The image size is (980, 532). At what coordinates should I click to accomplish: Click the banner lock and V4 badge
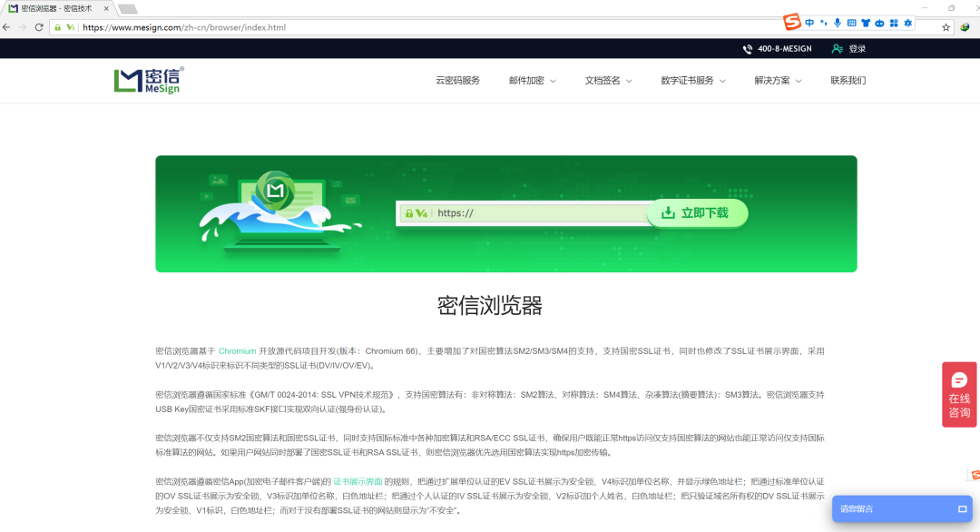pos(416,213)
